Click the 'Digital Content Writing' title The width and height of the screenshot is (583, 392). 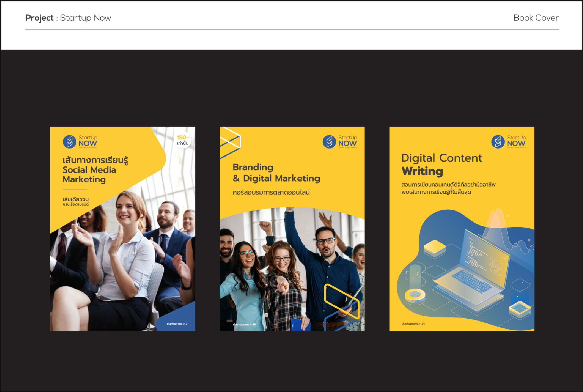click(441, 165)
